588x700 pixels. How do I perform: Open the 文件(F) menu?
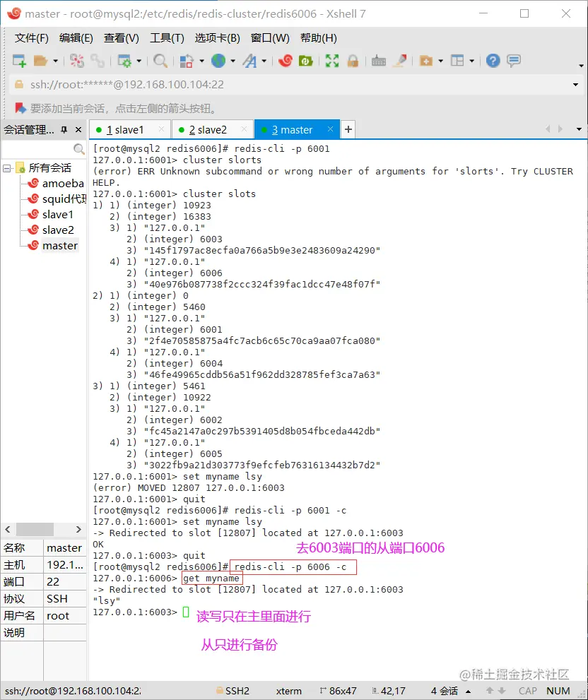point(31,38)
